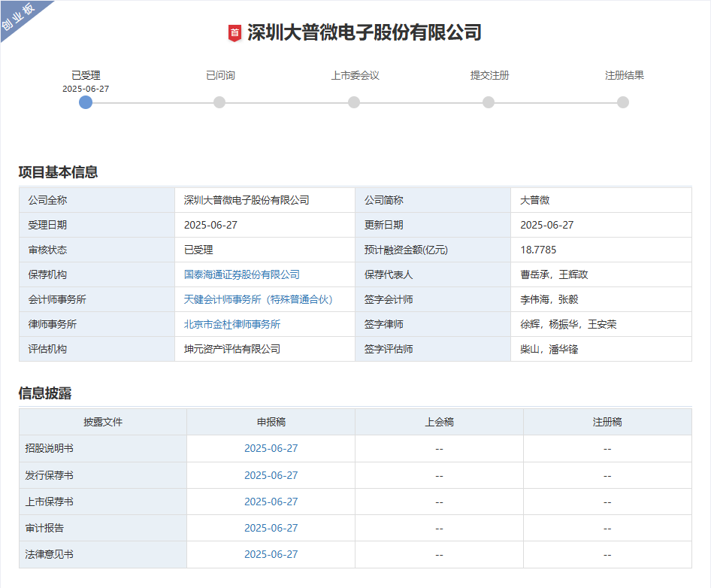Viewport: 711px width, 588px height.
Task: Click the 提交注册 stage label
Action: tap(490, 75)
